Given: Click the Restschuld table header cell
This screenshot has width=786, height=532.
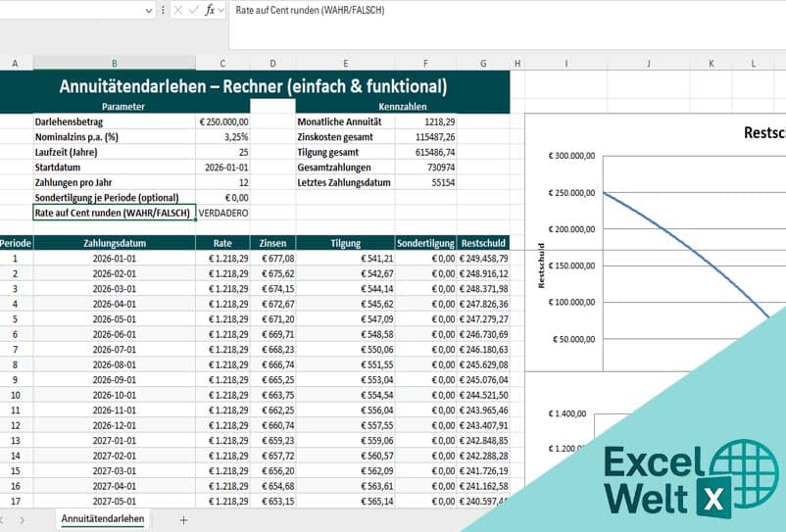Looking at the screenshot, I should [483, 243].
